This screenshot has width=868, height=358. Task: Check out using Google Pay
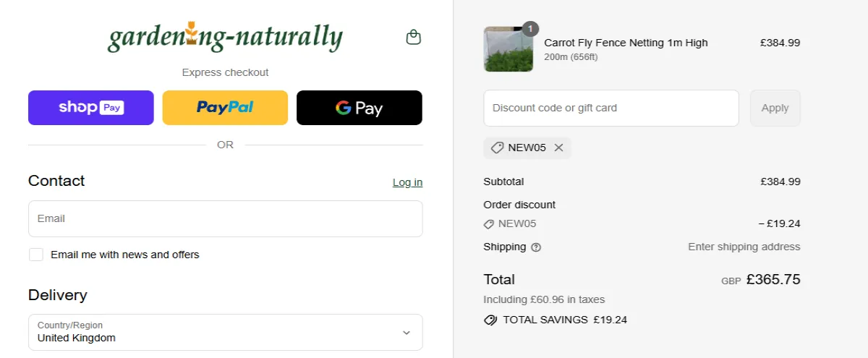(359, 108)
